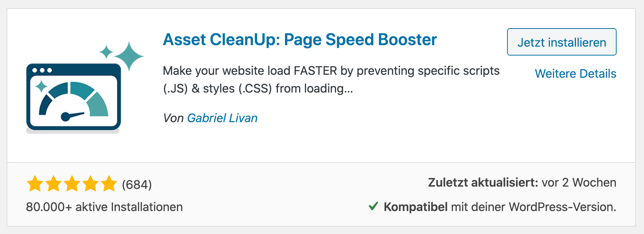Click the Zuletzt aktualisiert label
This screenshot has height=234, width=644.
pos(483,183)
